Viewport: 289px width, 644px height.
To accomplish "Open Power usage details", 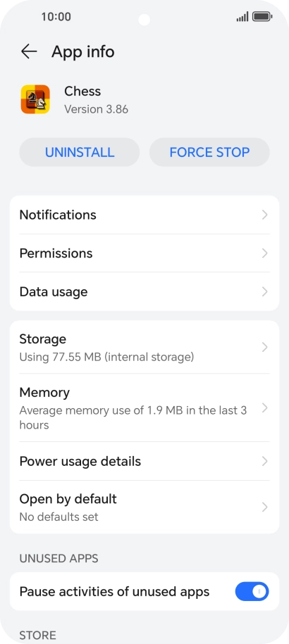I will (144, 461).
